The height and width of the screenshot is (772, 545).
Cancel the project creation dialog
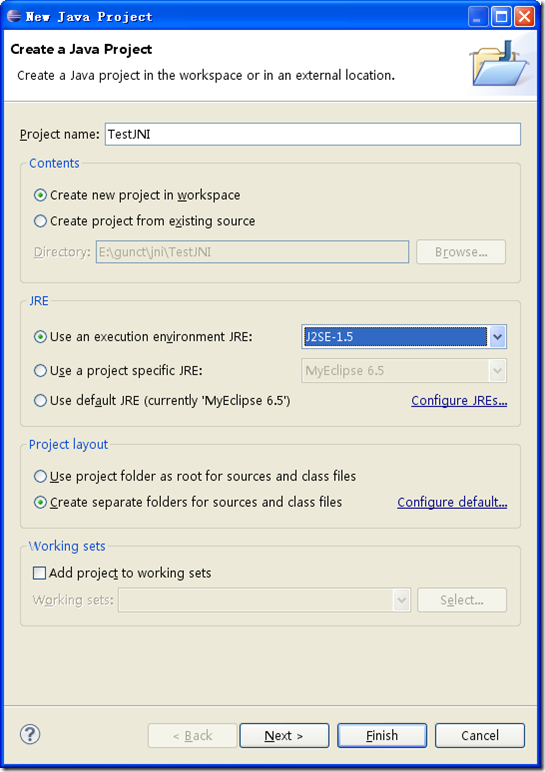tap(480, 735)
